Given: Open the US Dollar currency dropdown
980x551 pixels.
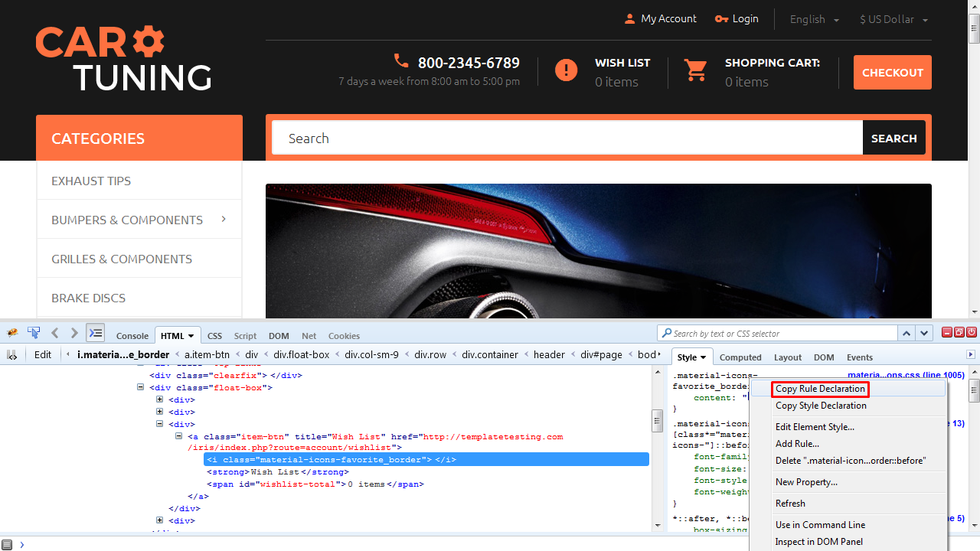Looking at the screenshot, I should coord(893,20).
